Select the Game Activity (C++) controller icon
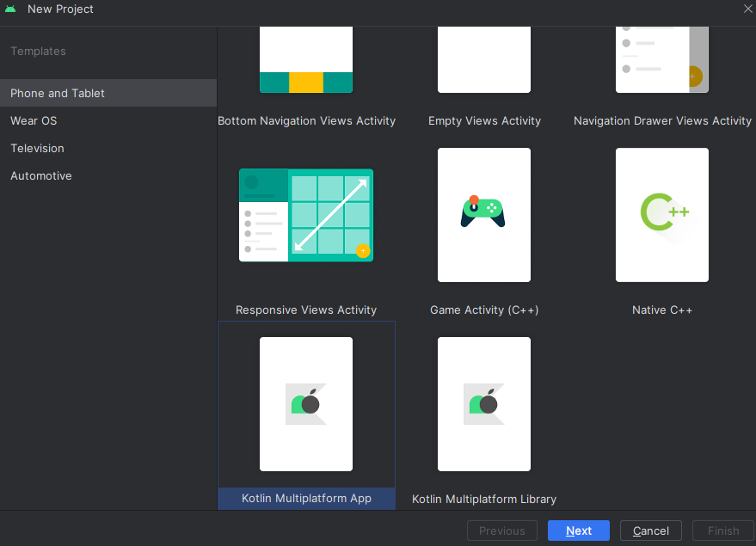This screenshot has width=756, height=546. [x=483, y=212]
